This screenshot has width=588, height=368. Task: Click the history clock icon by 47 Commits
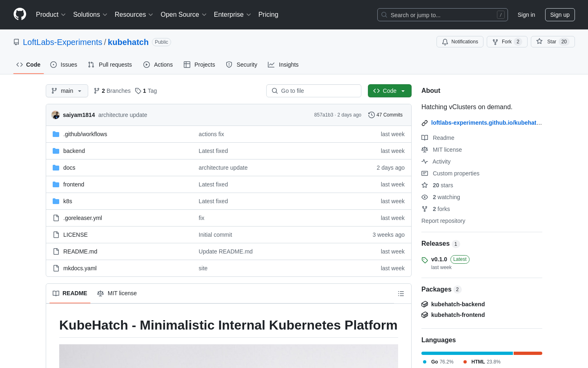[x=372, y=115]
